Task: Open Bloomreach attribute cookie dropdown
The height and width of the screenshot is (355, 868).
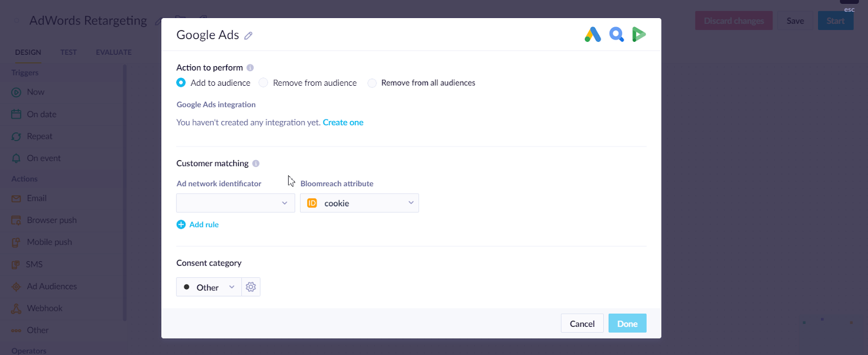Action: 359,203
